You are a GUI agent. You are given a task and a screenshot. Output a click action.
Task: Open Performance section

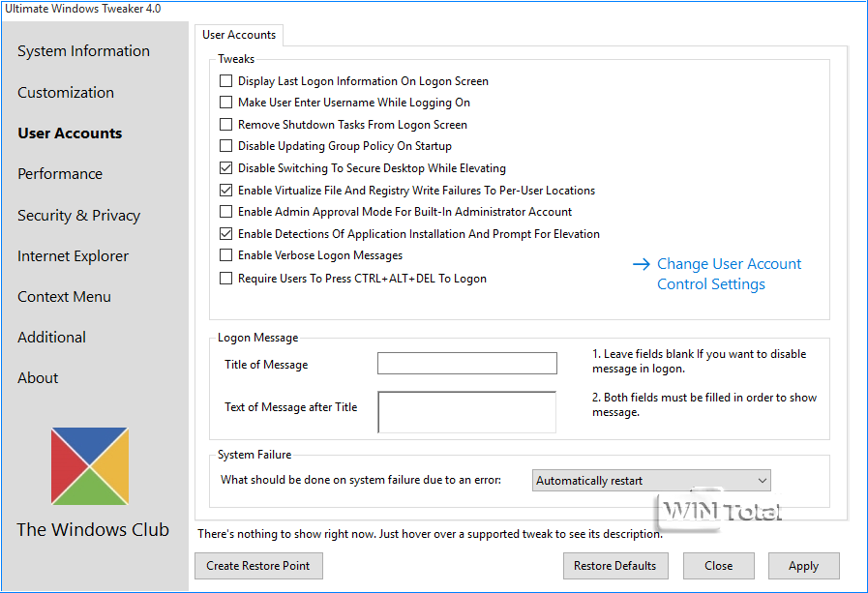[x=60, y=174]
